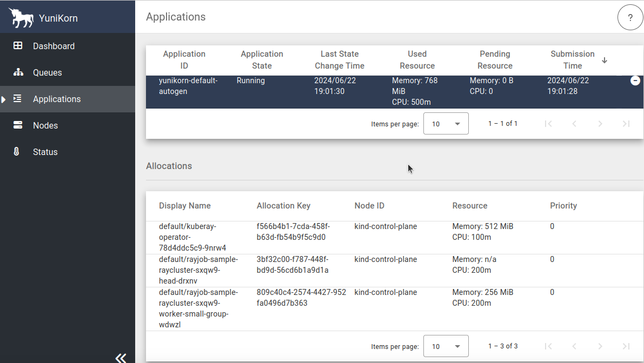Click the Dashboard grid icon

pos(18,46)
